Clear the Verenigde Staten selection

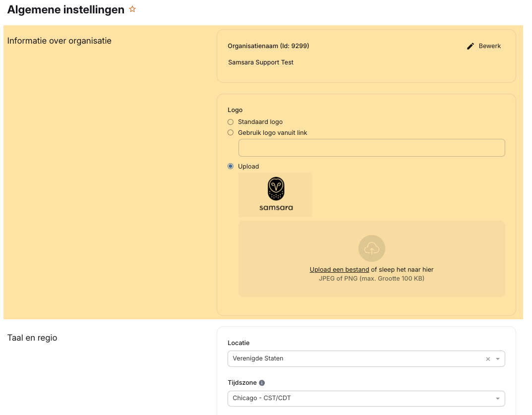[x=488, y=359]
